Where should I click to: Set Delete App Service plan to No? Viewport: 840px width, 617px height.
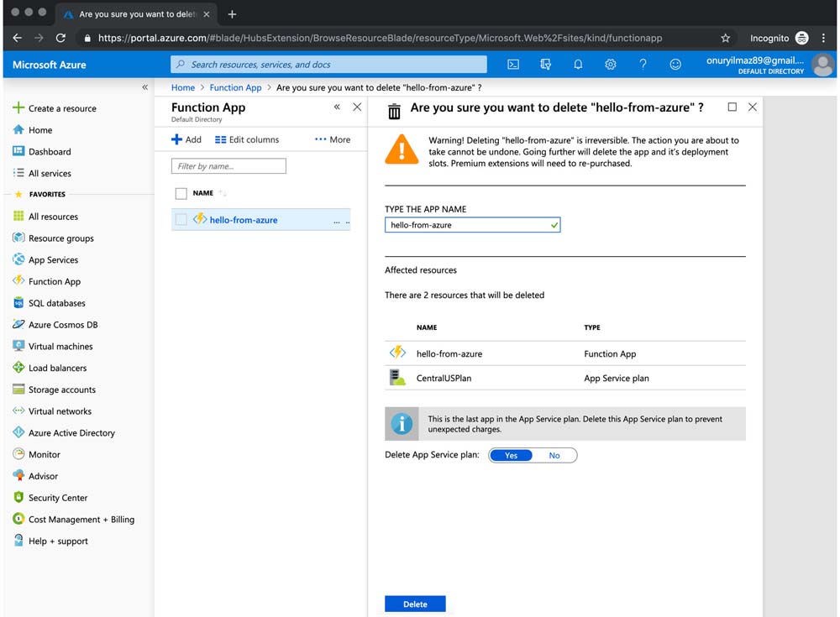click(x=554, y=455)
